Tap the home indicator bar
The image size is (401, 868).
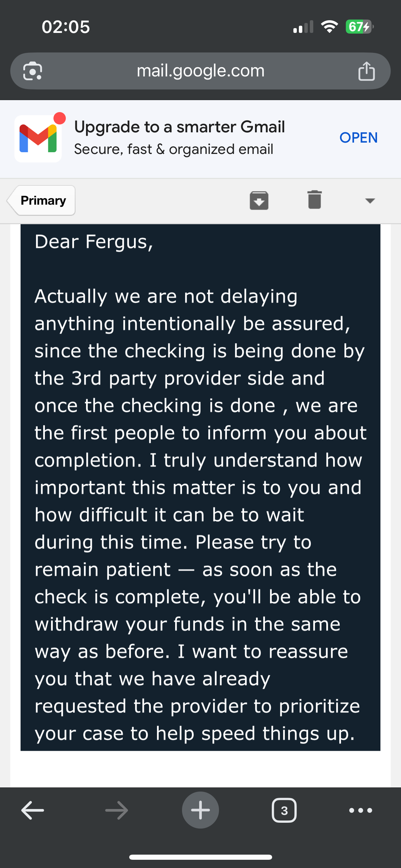(200, 857)
